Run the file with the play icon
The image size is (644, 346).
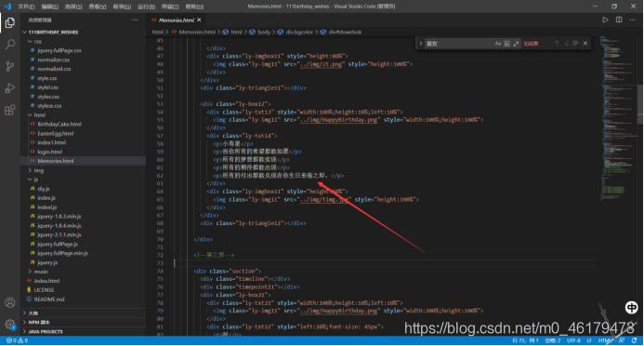[x=605, y=20]
